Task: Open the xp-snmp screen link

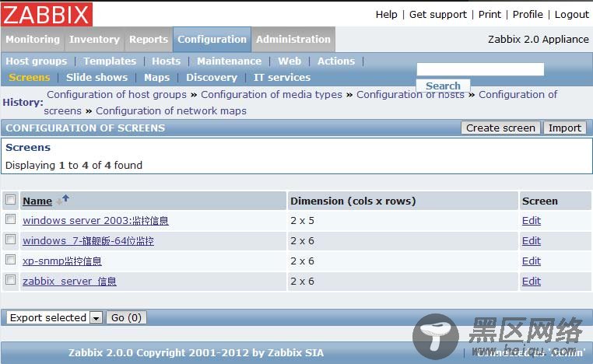Action: coord(62,261)
